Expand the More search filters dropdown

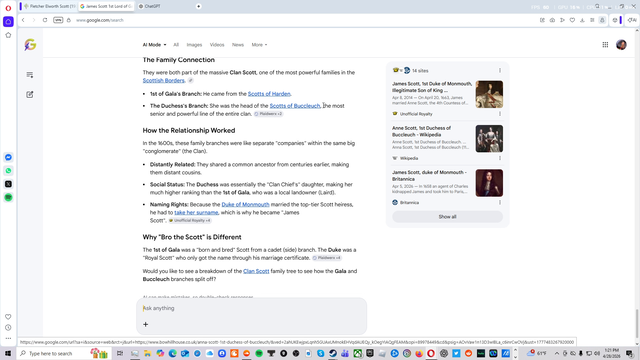259,45
